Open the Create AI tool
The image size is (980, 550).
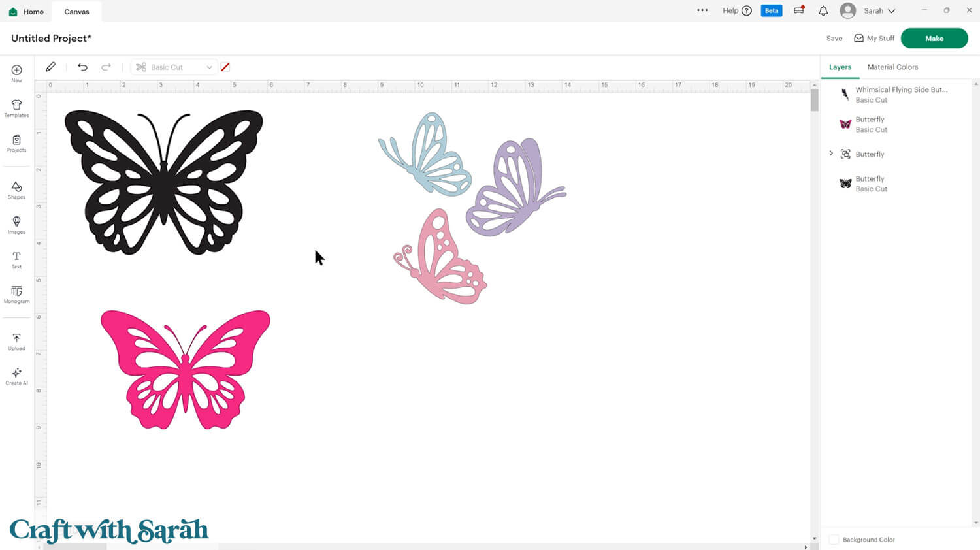click(16, 376)
